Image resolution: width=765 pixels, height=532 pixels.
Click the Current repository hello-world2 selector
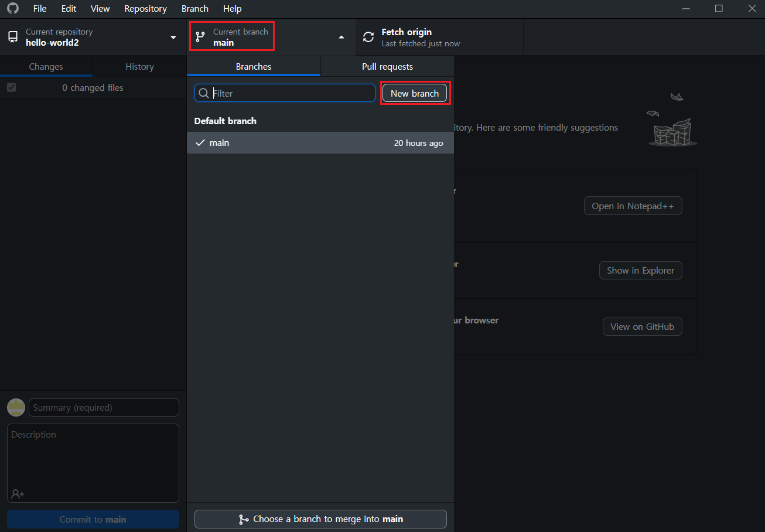pos(93,37)
